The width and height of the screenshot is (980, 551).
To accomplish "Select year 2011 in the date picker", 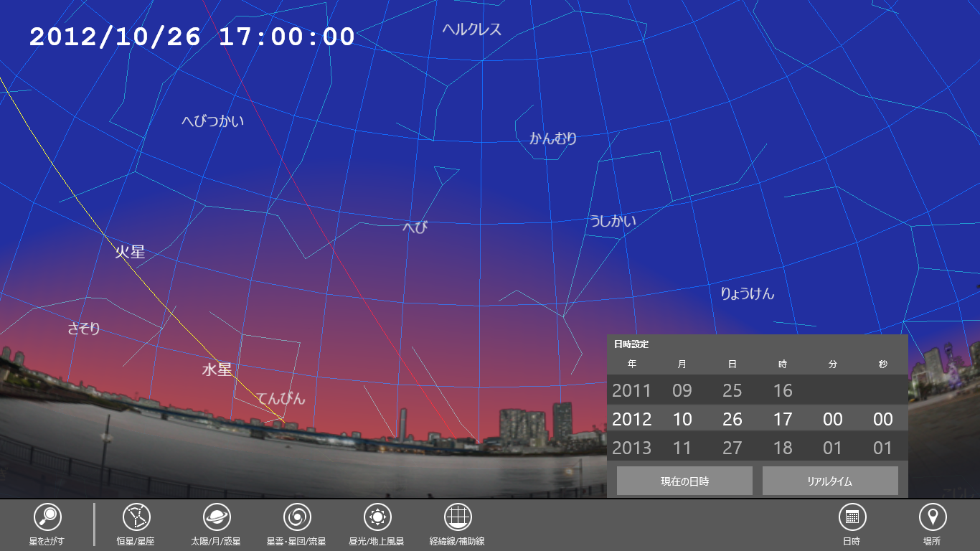I will [x=631, y=391].
